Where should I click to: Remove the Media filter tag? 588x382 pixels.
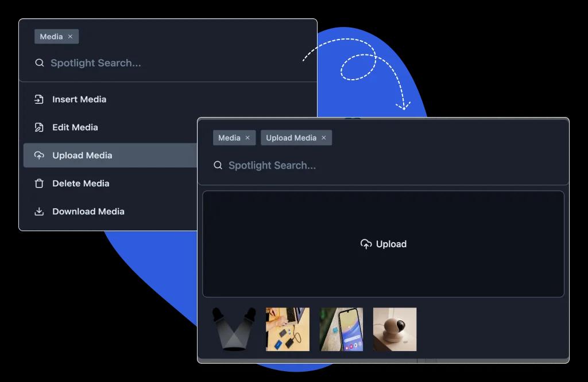point(70,36)
